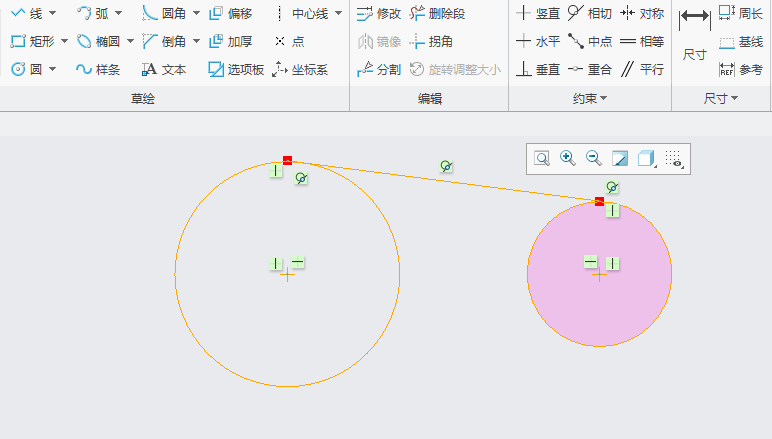Viewport: 772px width, 439px height.
Task: Select the tangent symbol above the pink circle
Action: pyautogui.click(x=612, y=187)
